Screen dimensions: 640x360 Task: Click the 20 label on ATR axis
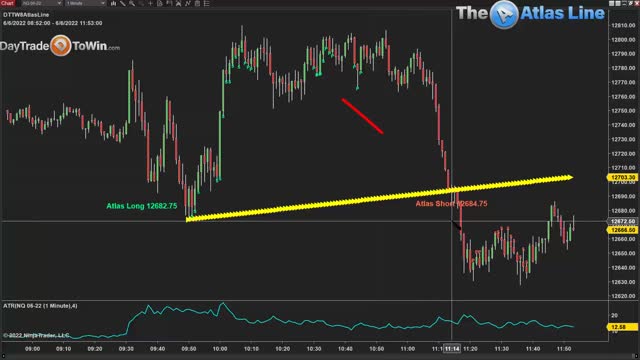click(x=614, y=315)
